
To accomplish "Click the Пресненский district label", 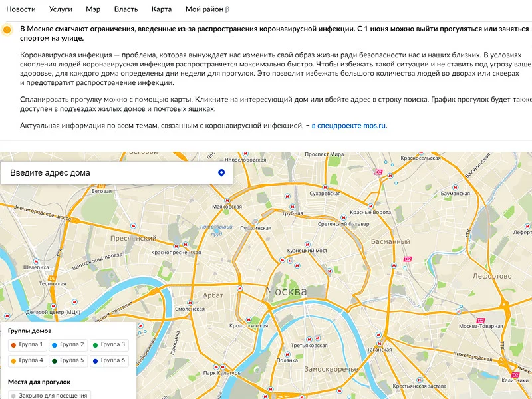I will coord(134,238).
